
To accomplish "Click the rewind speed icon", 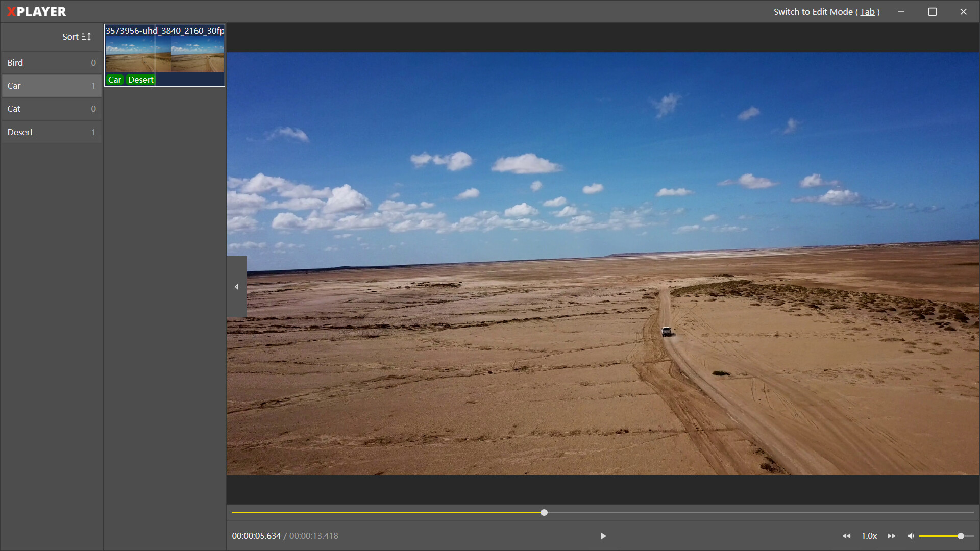I will [846, 536].
